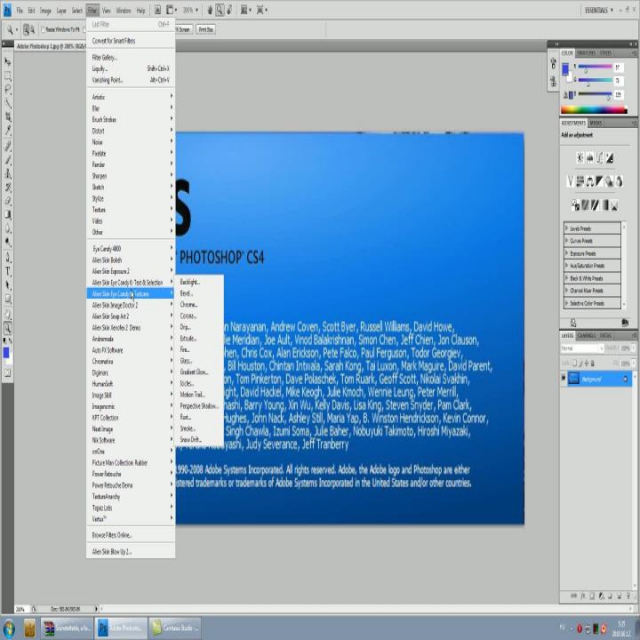Image resolution: width=640 pixels, height=640 pixels.
Task: Click the document tab Adobe Photoshop 1.jpg
Action: [50, 46]
